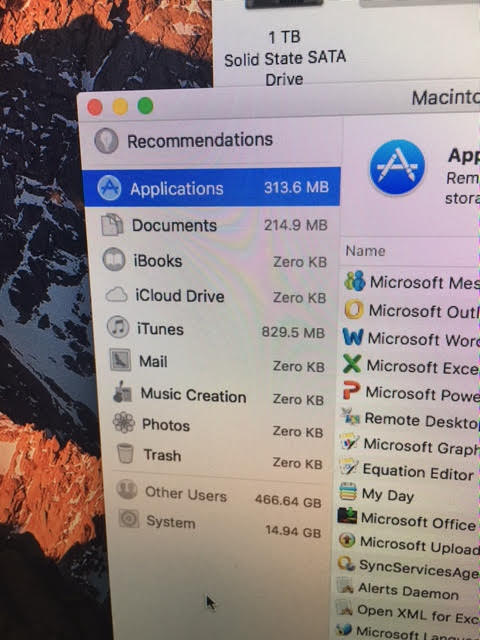
Task: Click the System gear icon
Action: (129, 519)
